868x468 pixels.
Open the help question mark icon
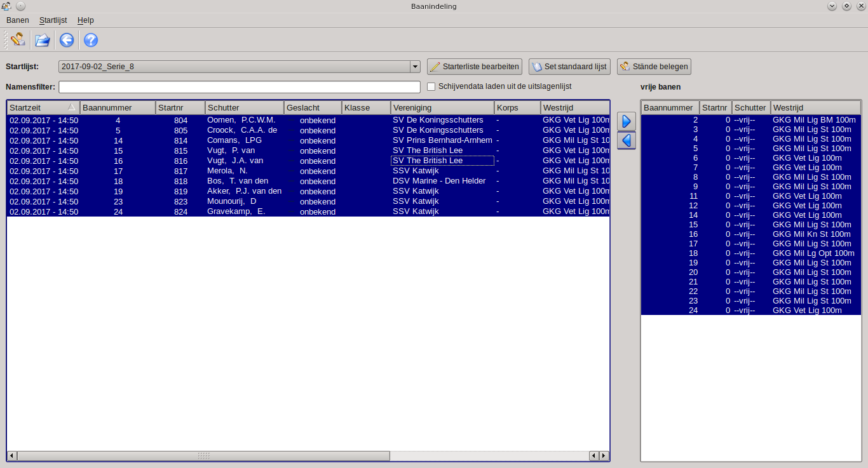[91, 41]
